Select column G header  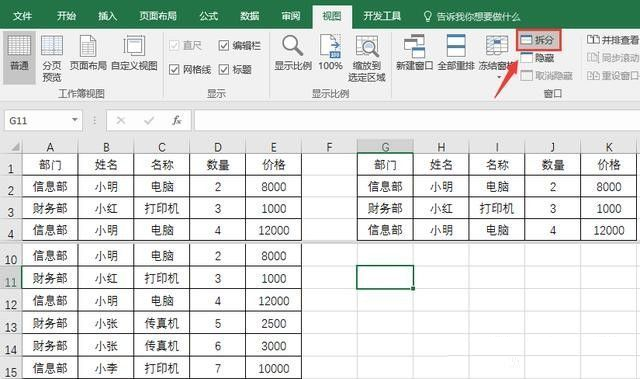click(385, 146)
